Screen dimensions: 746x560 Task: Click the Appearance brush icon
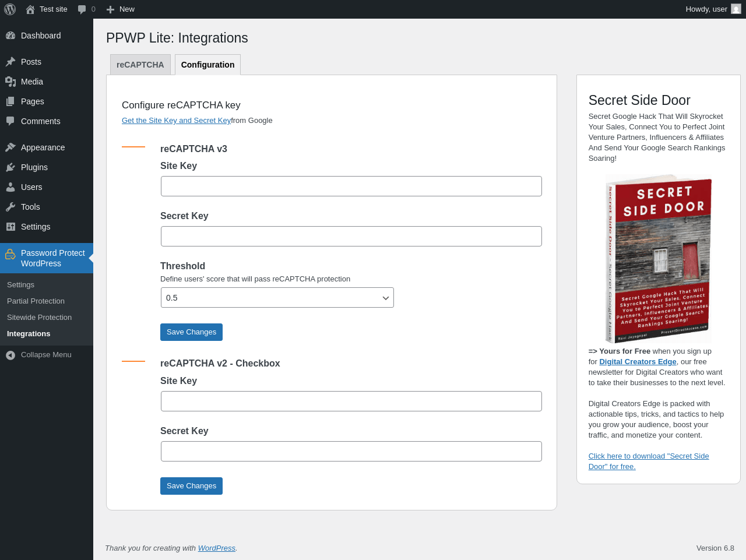pyautogui.click(x=10, y=147)
